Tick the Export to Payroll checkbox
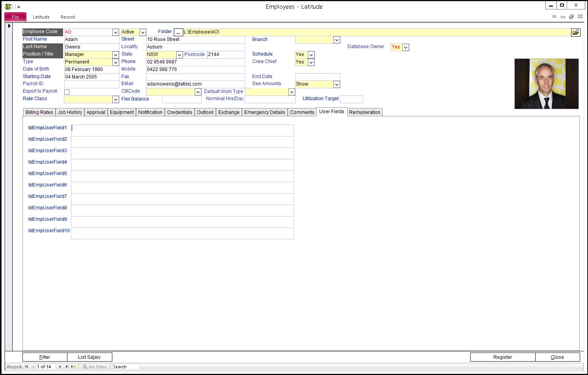 (x=67, y=92)
